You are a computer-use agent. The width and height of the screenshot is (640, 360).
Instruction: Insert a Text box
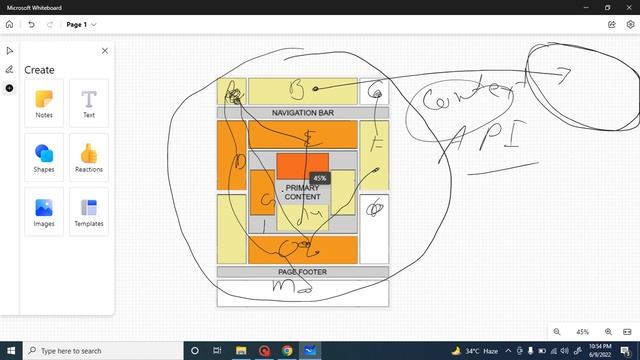89,103
